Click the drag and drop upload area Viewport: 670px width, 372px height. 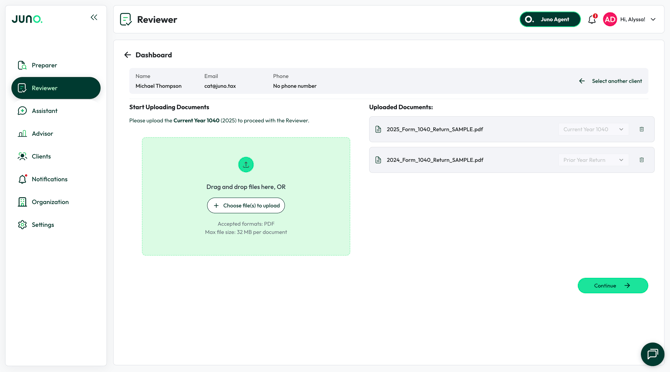coord(246,196)
